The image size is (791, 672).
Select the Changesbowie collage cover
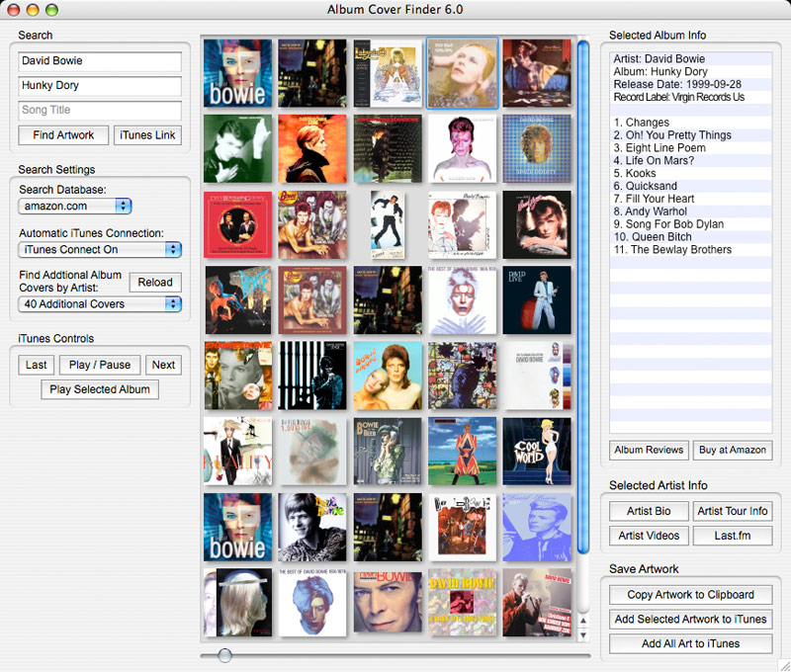(237, 376)
